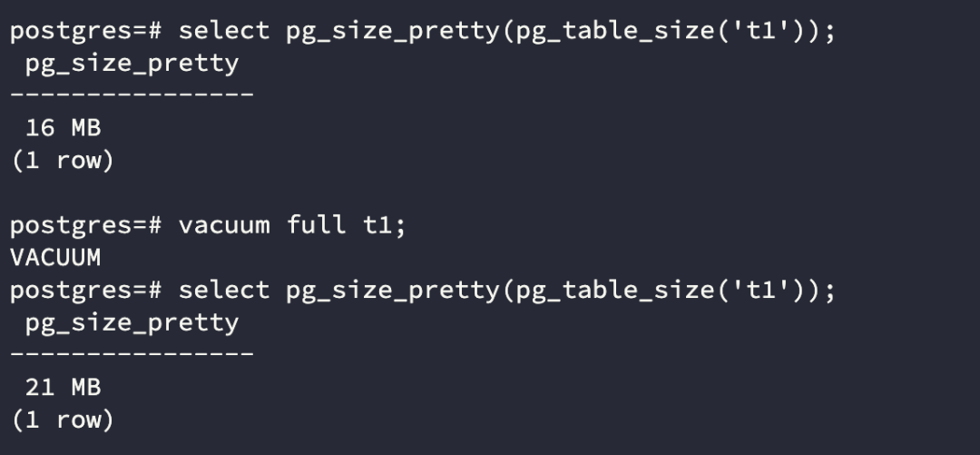The height and width of the screenshot is (455, 980).
Task: Click the first pg_table_size query line
Action: pos(423,31)
